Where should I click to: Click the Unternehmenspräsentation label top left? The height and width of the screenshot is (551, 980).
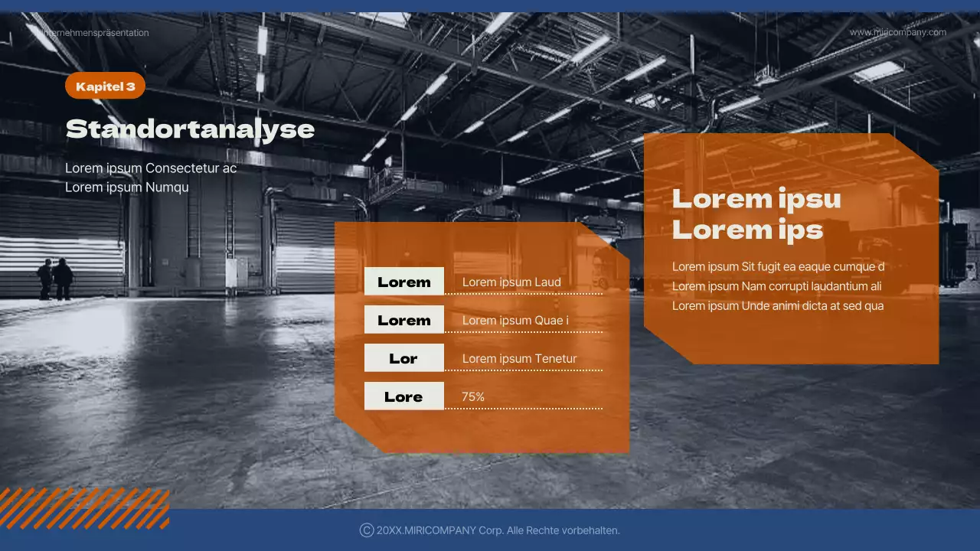pyautogui.click(x=93, y=32)
